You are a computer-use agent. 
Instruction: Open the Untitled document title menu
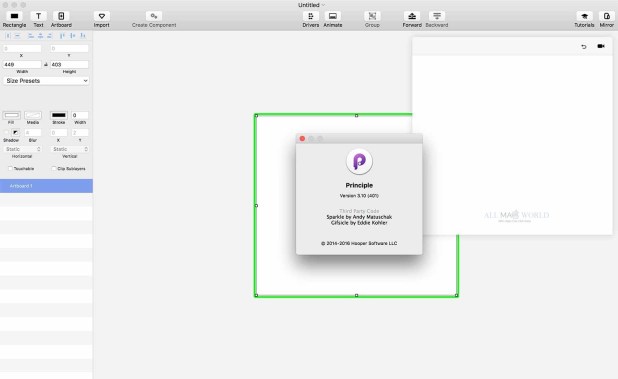311,5
